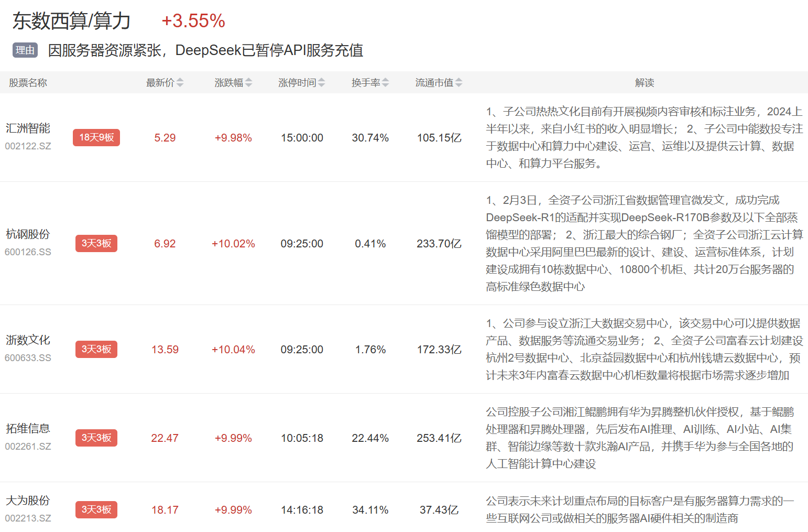
Task: Sort by 涨停时间 column arrows
Action: tap(321, 83)
